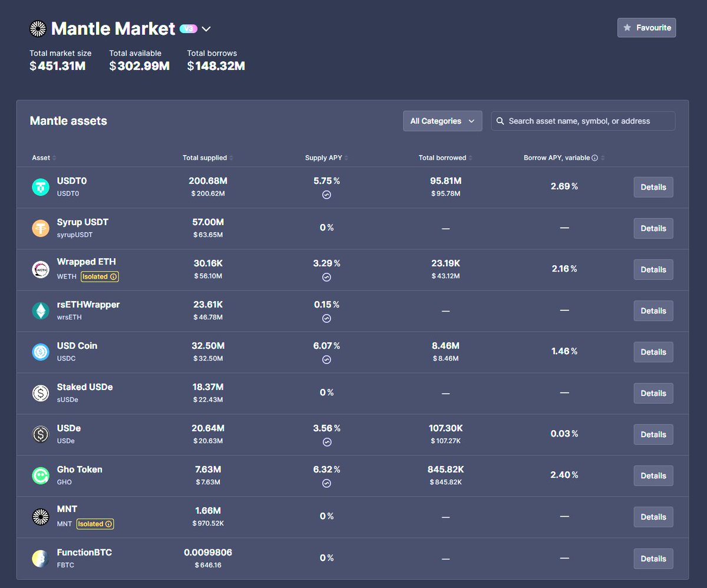
Task: Click the info icon beside Borrow APY
Action: tap(594, 158)
